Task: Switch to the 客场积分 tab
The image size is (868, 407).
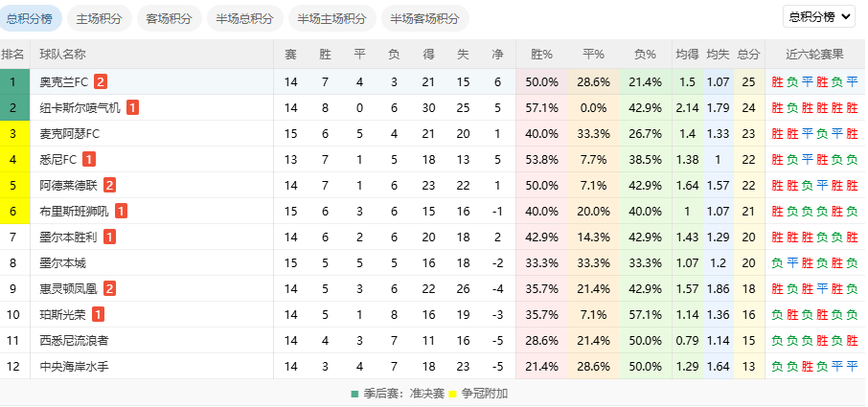Action: pyautogui.click(x=169, y=18)
